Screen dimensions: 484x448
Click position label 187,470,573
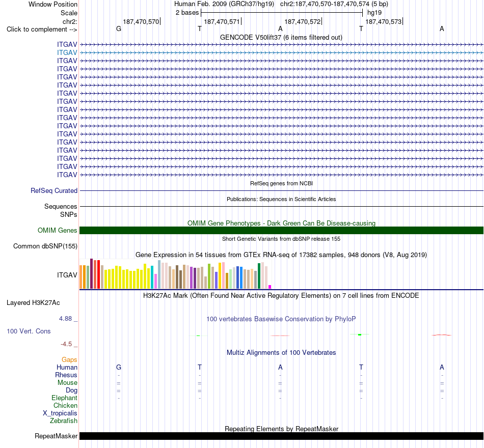pos(383,21)
